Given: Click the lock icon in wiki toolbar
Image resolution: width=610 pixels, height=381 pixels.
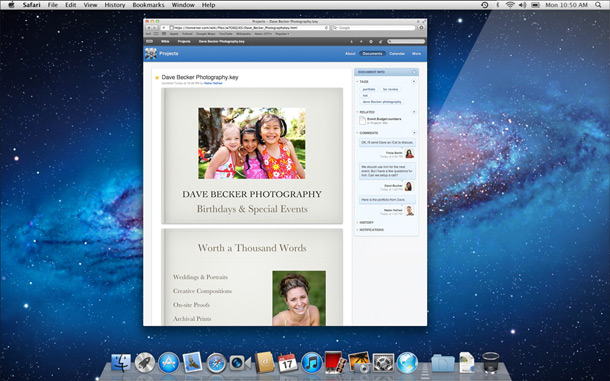Looking at the screenshot, I should pyautogui.click(x=380, y=41).
